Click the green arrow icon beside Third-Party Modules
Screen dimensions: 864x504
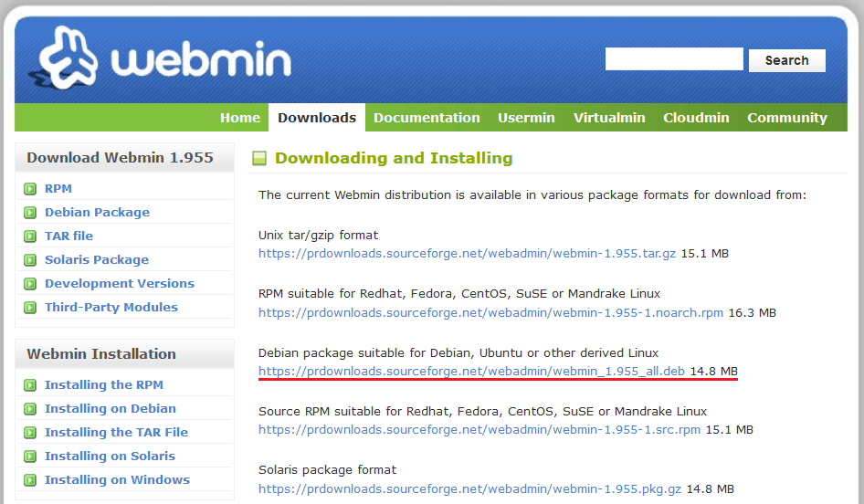30,308
